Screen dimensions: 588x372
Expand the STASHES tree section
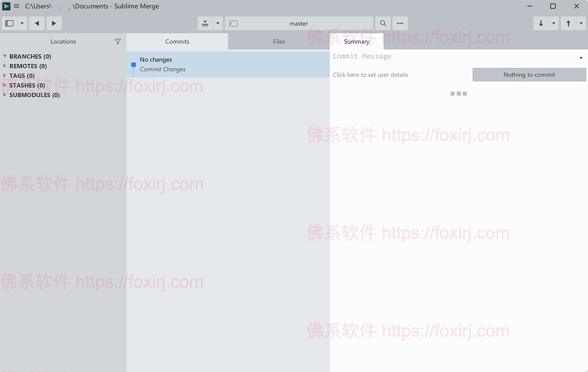(x=5, y=85)
